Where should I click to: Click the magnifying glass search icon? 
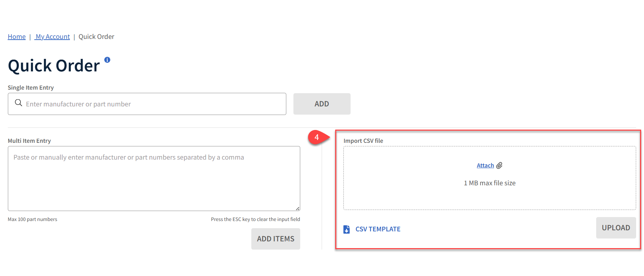pyautogui.click(x=19, y=103)
